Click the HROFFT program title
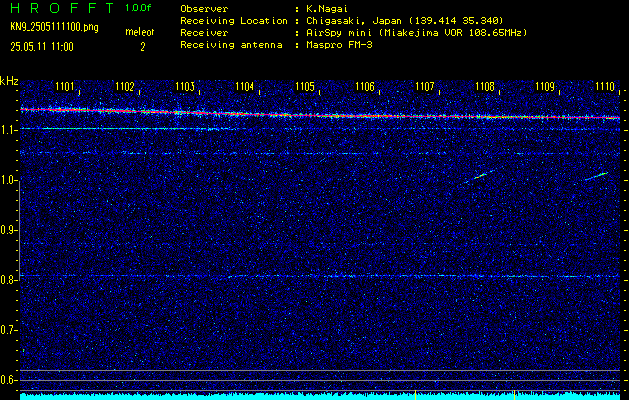Image resolution: width=629 pixels, height=400 pixels. click(62, 8)
